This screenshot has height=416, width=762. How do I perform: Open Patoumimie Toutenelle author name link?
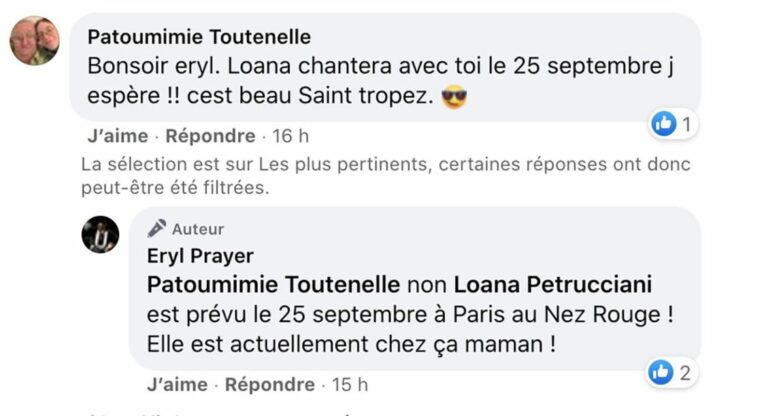[199, 37]
